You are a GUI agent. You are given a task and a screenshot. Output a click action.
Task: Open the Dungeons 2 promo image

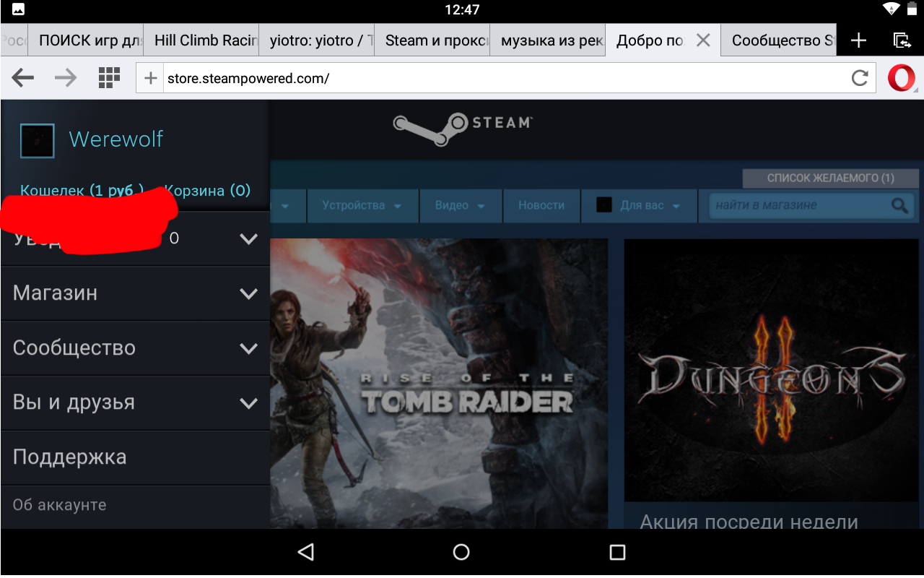click(x=771, y=370)
